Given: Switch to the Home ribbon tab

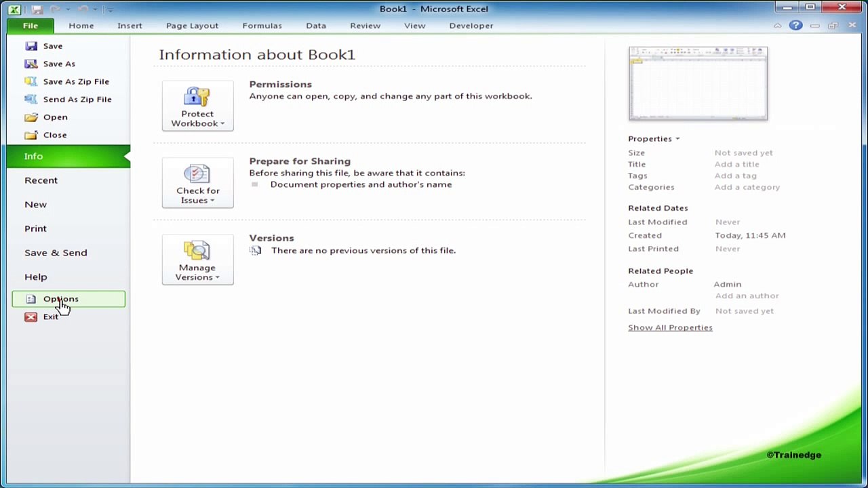Looking at the screenshot, I should click(81, 26).
